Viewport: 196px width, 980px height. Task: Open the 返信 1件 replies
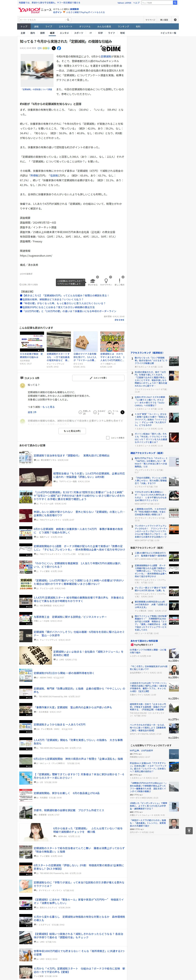coord(32,412)
